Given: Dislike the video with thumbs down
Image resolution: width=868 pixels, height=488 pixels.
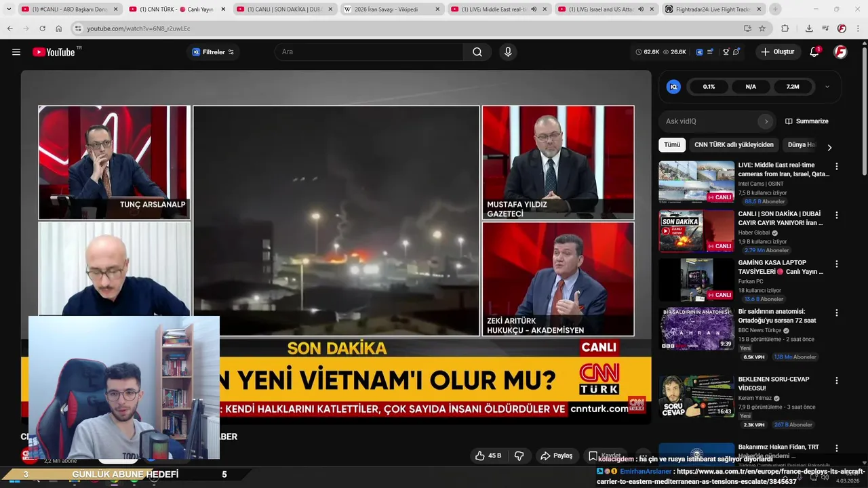Looking at the screenshot, I should pyautogui.click(x=519, y=455).
